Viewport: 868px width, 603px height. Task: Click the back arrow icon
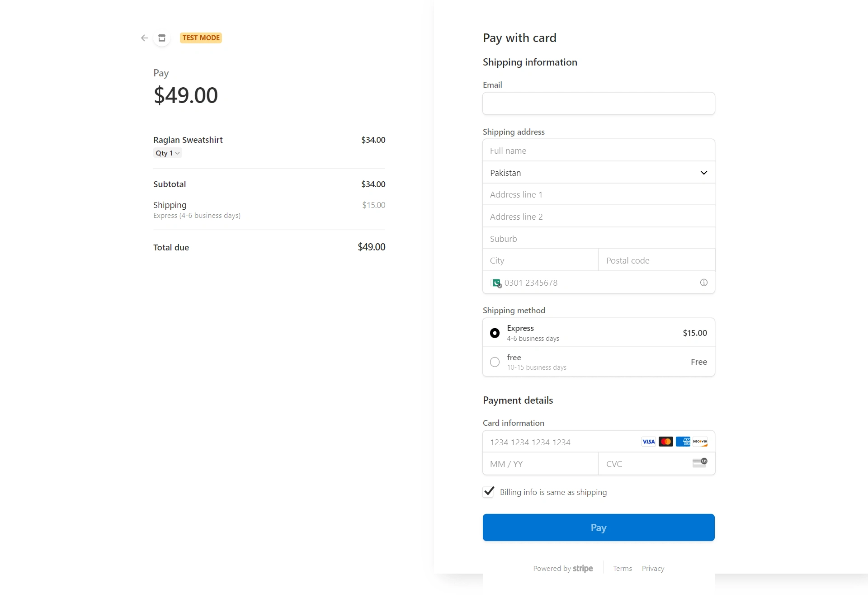point(145,38)
